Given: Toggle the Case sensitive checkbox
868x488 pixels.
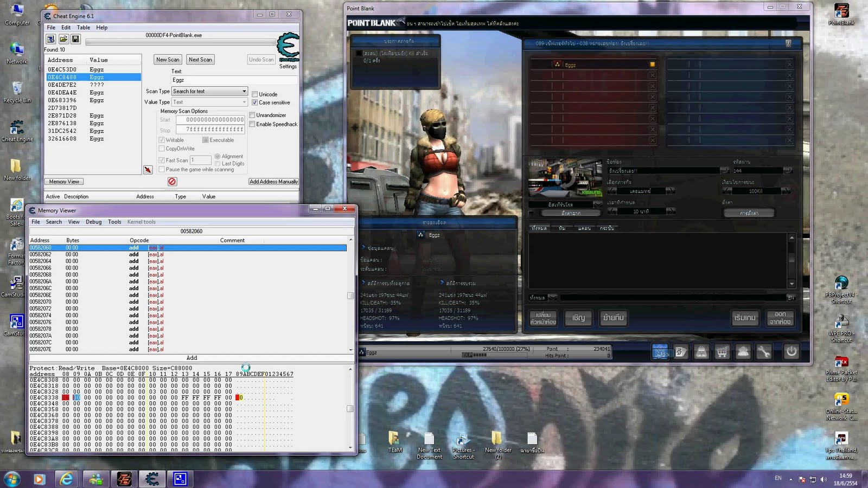Looking at the screenshot, I should tap(254, 102).
